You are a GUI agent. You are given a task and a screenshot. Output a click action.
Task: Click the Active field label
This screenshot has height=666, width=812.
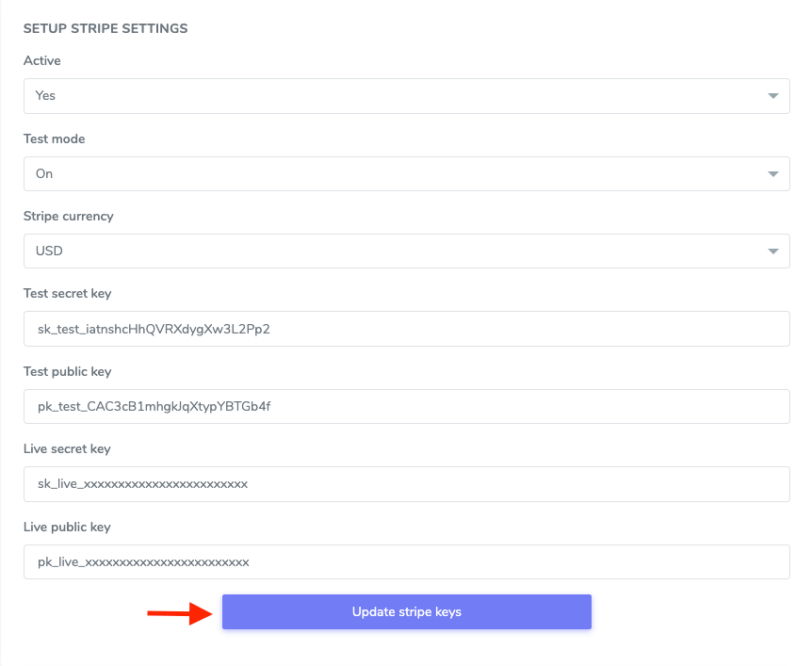(x=41, y=60)
